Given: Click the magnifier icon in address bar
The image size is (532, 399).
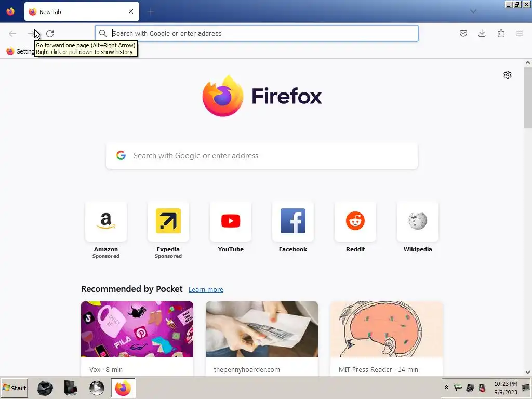Looking at the screenshot, I should [x=103, y=33].
